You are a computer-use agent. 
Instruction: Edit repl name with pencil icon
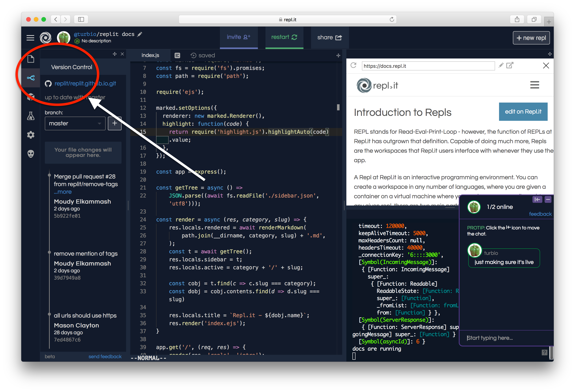click(140, 34)
